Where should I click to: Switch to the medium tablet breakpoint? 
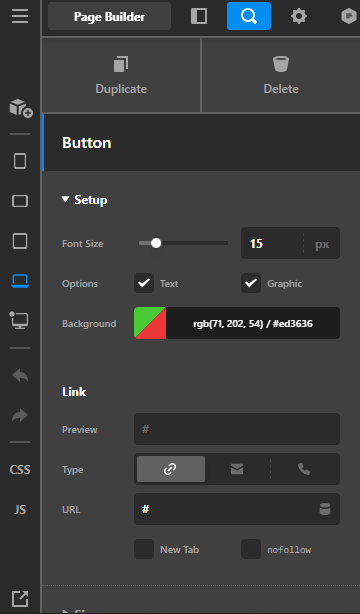(x=20, y=241)
